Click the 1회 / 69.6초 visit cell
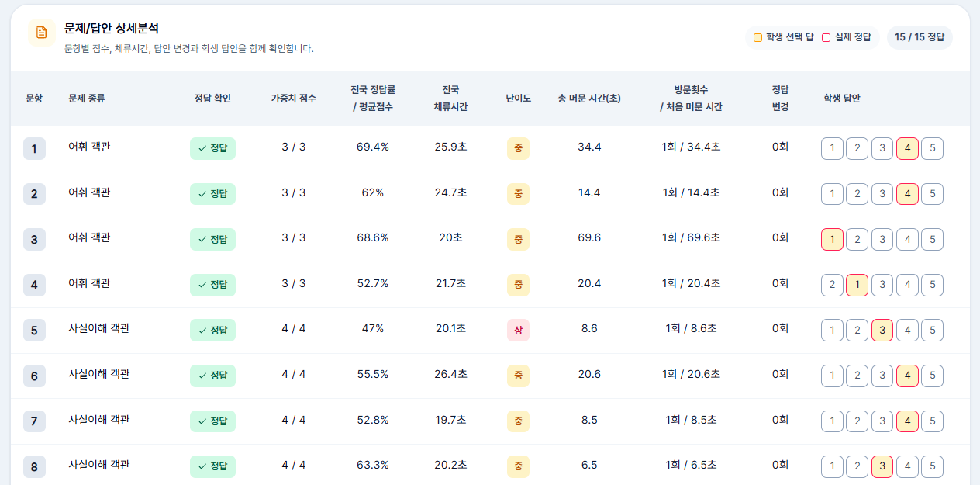 pyautogui.click(x=691, y=237)
